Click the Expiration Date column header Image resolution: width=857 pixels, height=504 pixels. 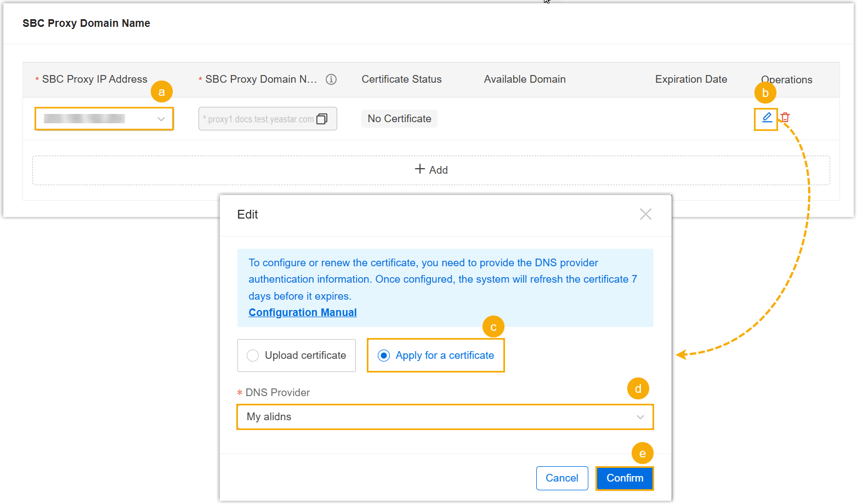point(691,79)
